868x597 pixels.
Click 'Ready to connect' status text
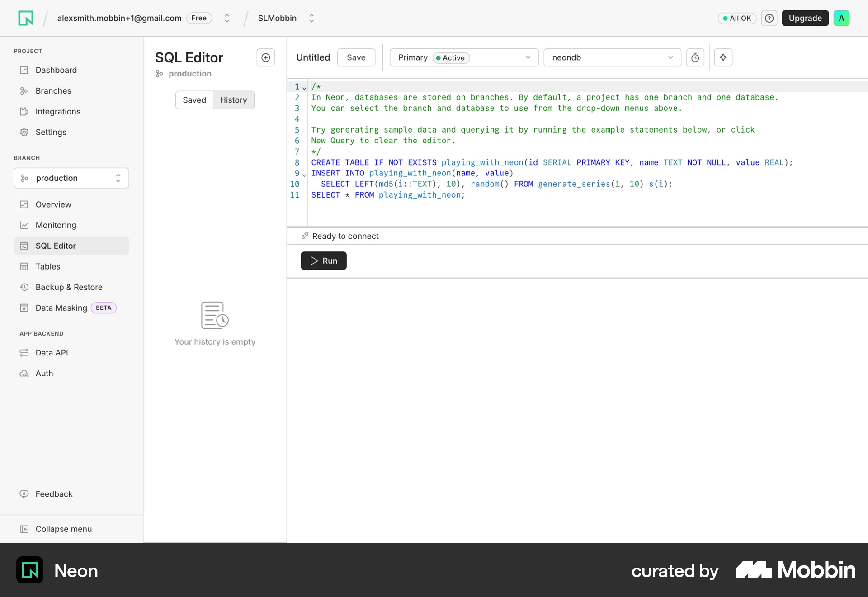345,236
